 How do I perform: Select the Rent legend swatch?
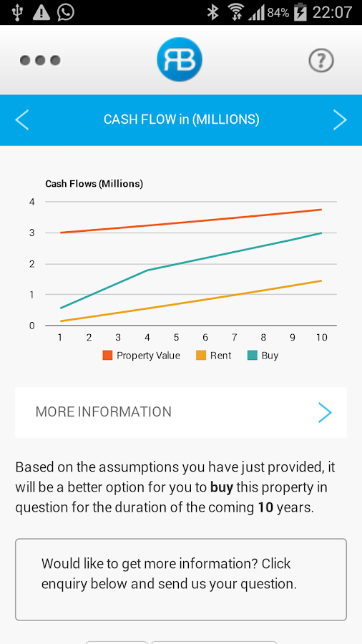click(x=201, y=355)
